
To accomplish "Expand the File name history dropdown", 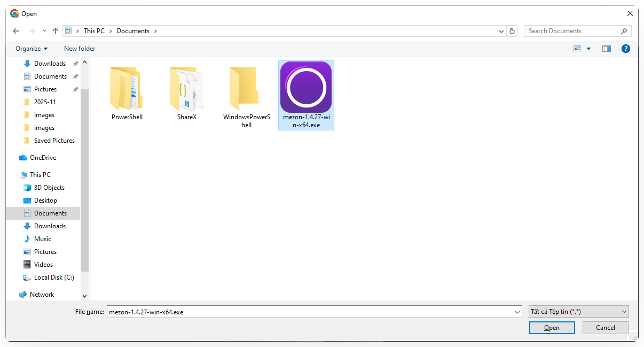I will pos(516,312).
